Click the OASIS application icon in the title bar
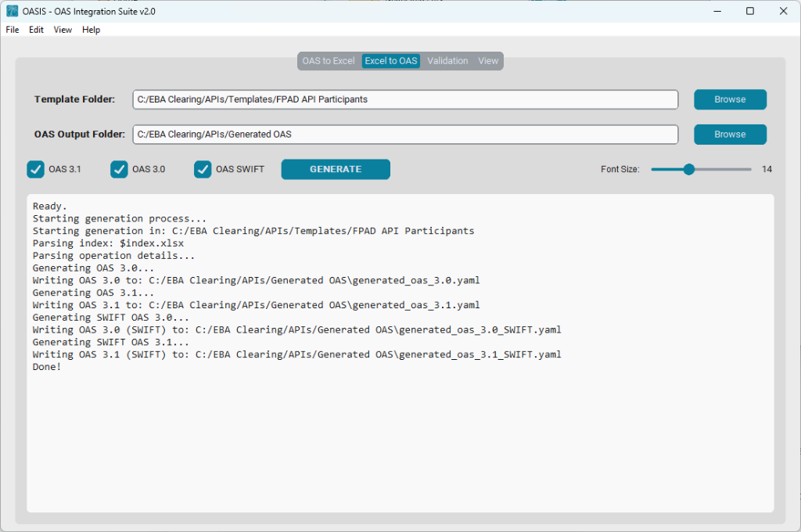Image resolution: width=801 pixels, height=532 pixels. point(11,11)
